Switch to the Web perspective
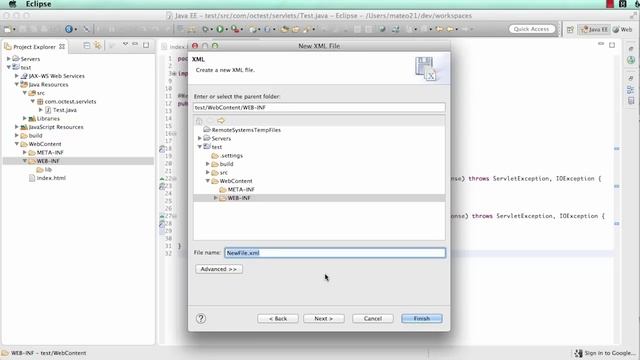The height and width of the screenshot is (360, 640). click(x=623, y=29)
